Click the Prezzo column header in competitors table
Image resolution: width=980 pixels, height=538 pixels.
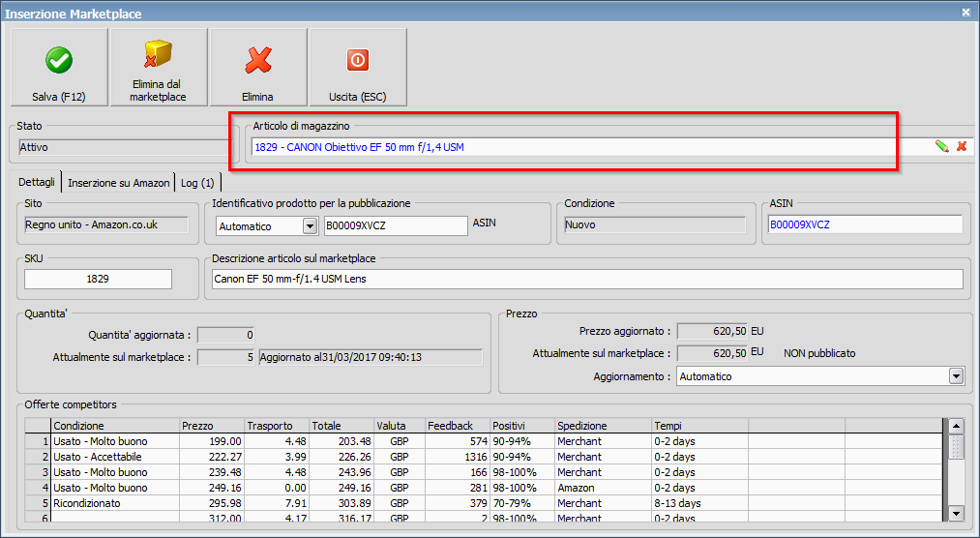point(210,426)
